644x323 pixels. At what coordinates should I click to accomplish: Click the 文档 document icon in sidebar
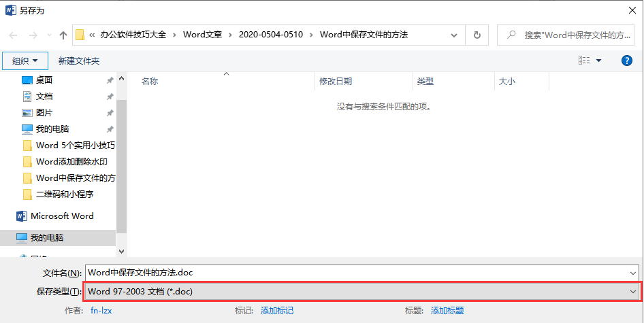click(27, 97)
